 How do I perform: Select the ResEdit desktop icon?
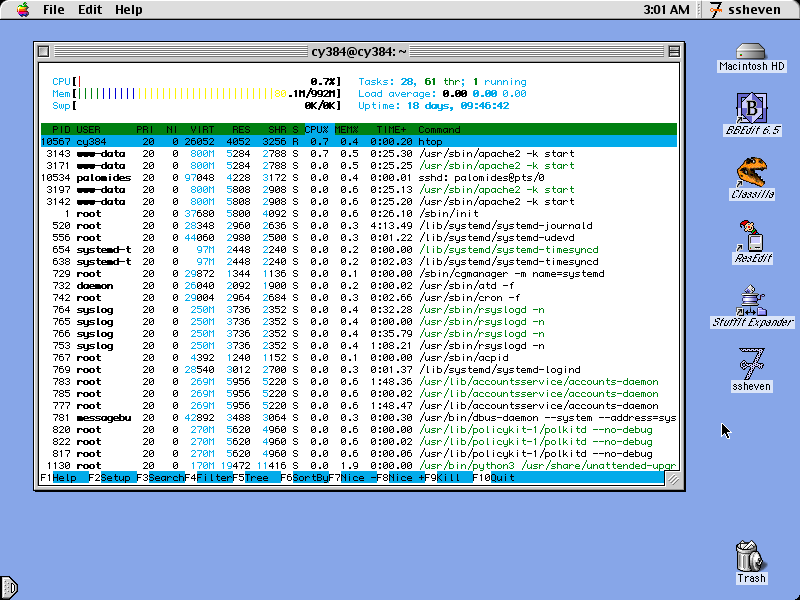click(751, 238)
